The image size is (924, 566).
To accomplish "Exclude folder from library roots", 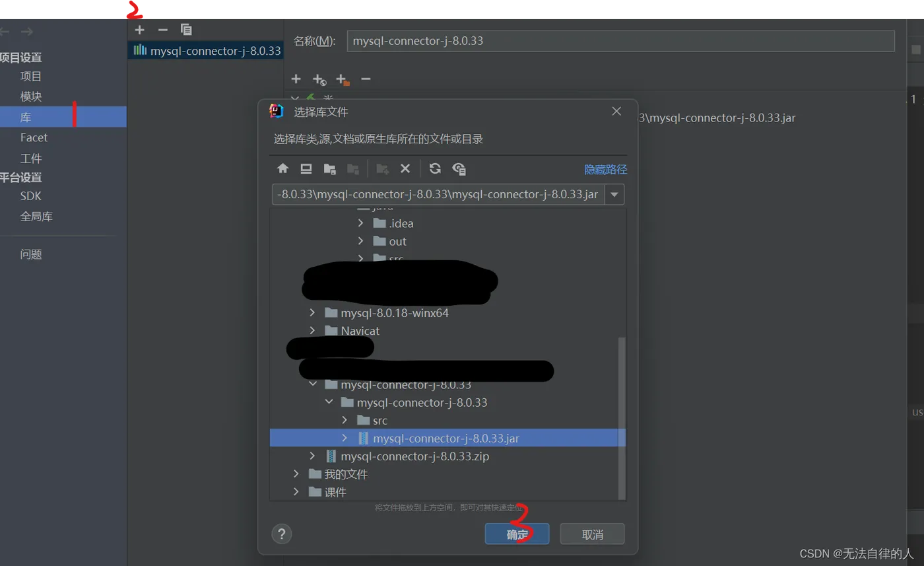I will [343, 80].
